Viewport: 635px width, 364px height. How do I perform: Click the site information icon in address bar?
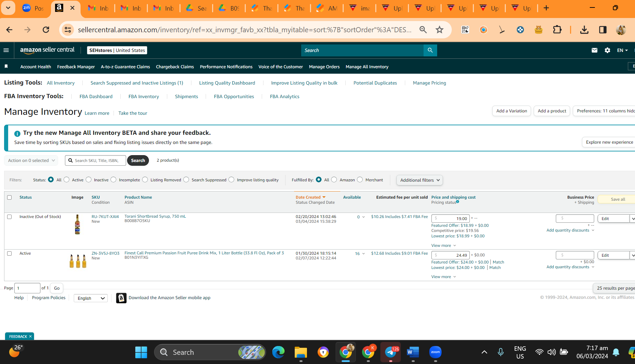(68, 30)
